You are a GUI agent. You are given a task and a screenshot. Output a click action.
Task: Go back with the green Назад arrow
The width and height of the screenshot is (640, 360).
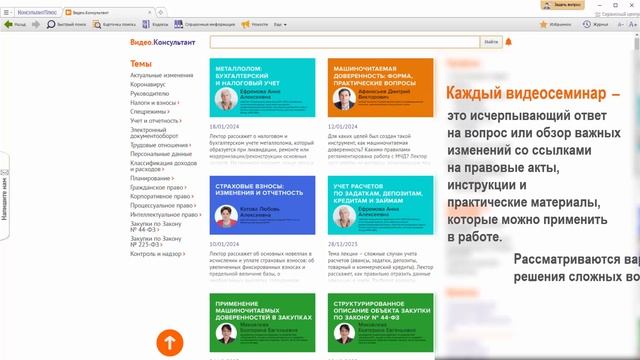coord(15,24)
